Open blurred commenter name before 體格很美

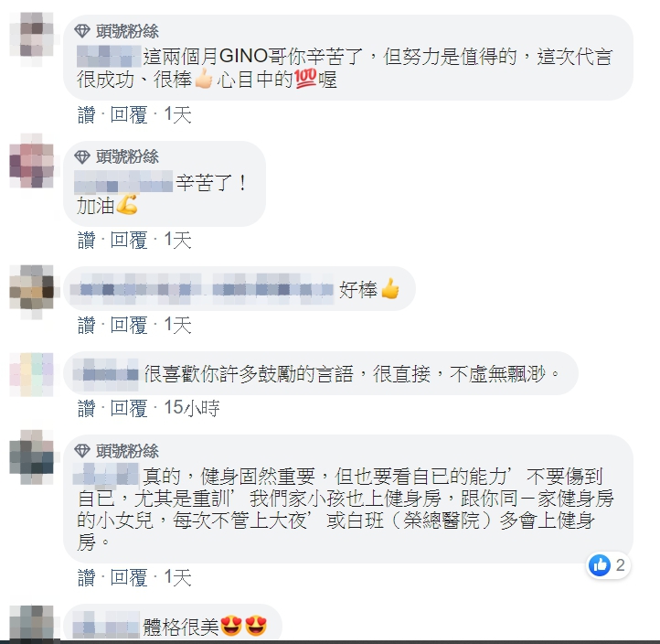pyautogui.click(x=106, y=625)
